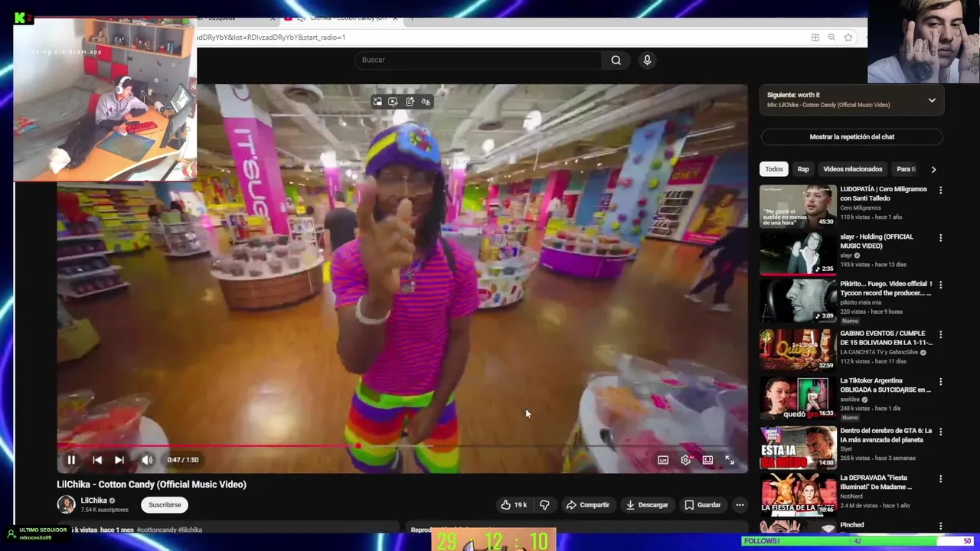Click the translate overlay icon atop video

[x=426, y=102]
